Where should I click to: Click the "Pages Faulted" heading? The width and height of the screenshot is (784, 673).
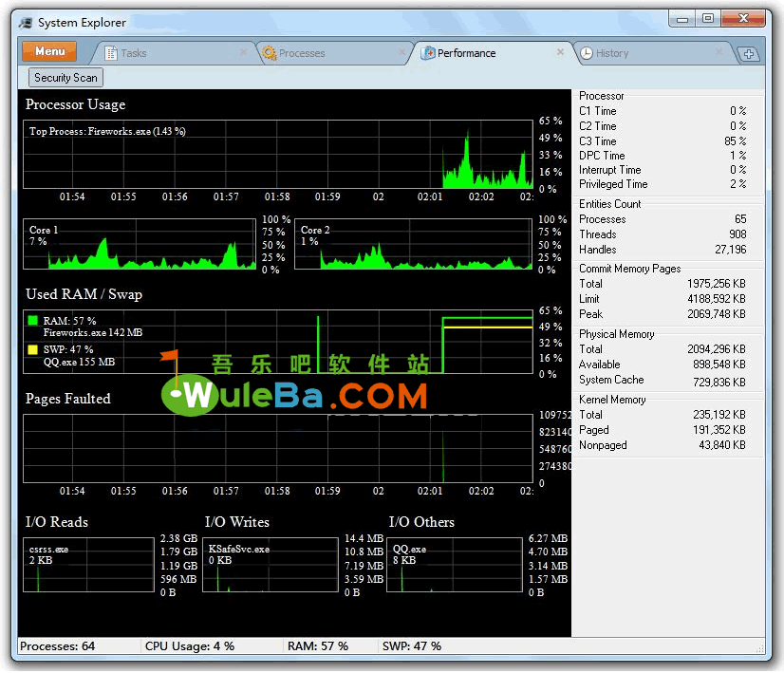click(x=68, y=399)
